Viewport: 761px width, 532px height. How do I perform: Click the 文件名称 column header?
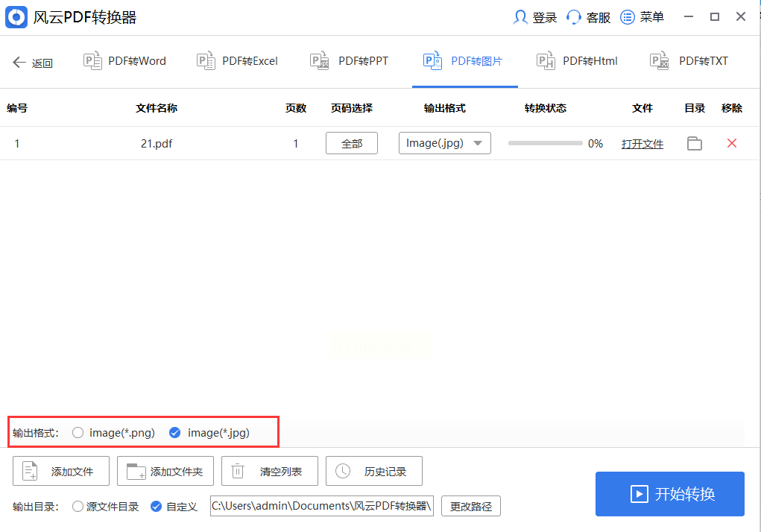tap(157, 108)
